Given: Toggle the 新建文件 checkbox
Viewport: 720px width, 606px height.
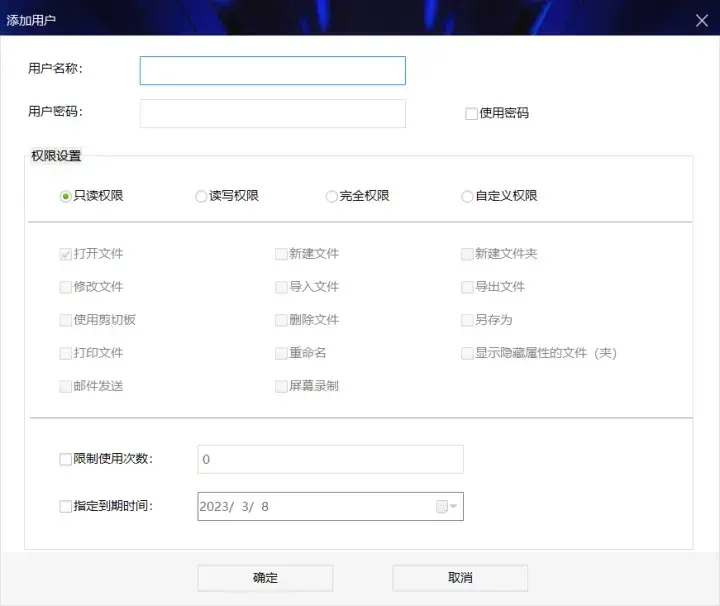Looking at the screenshot, I should [x=281, y=254].
